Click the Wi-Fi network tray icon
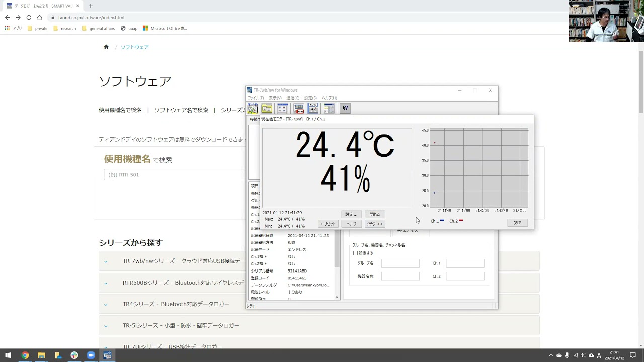This screenshot has width=644, height=362. [x=575, y=355]
